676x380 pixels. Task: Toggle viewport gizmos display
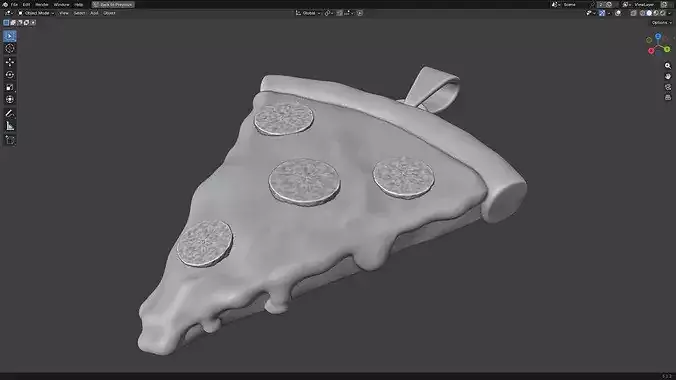[x=602, y=13]
